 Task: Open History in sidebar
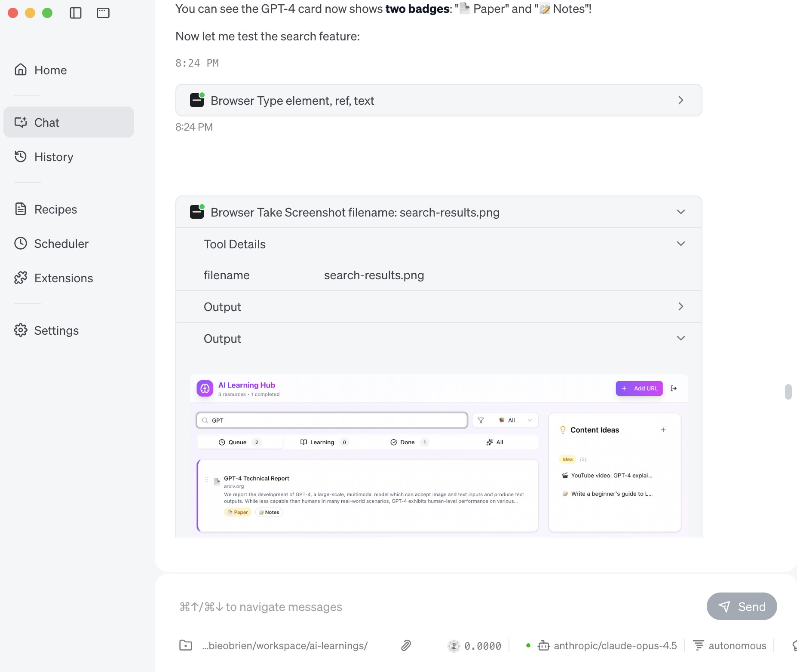click(x=69, y=157)
